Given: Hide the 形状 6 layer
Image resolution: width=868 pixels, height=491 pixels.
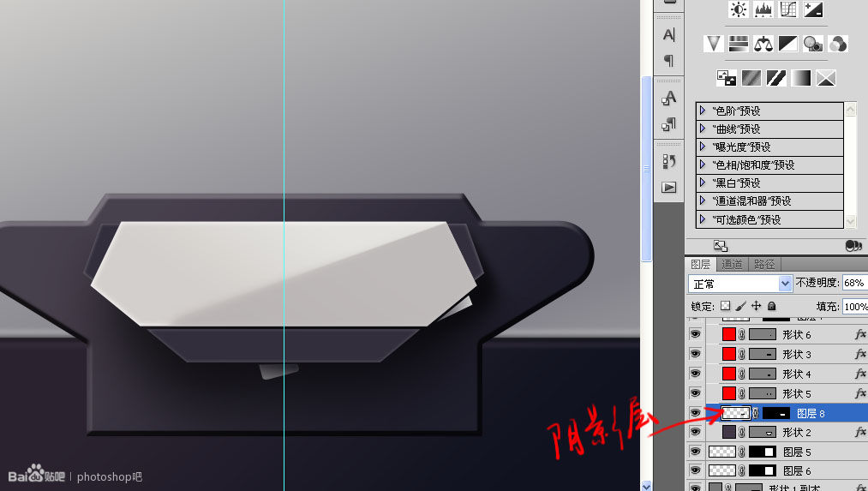Looking at the screenshot, I should tap(695, 334).
